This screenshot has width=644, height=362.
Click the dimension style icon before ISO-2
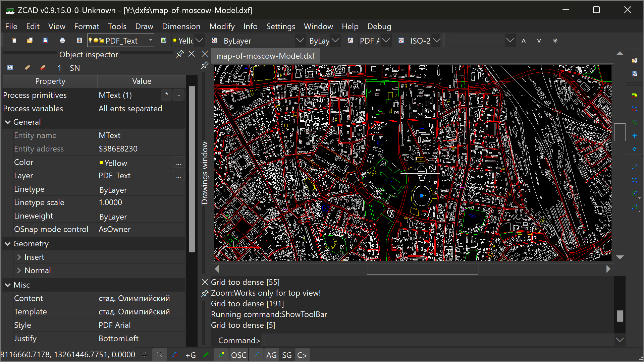[x=401, y=41]
